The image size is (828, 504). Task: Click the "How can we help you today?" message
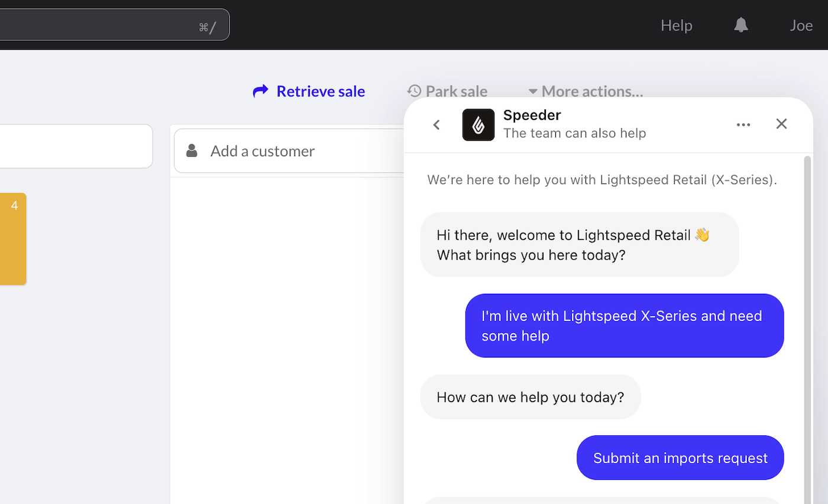(531, 397)
